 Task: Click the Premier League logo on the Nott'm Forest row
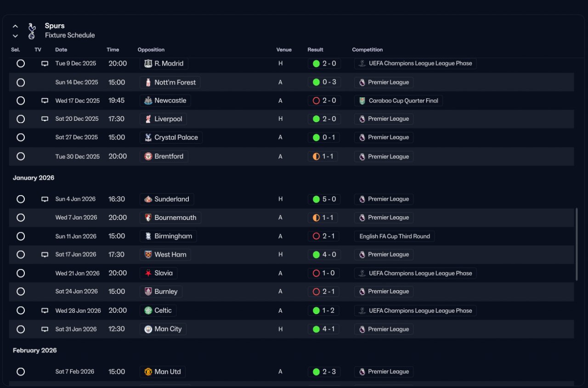pos(362,83)
